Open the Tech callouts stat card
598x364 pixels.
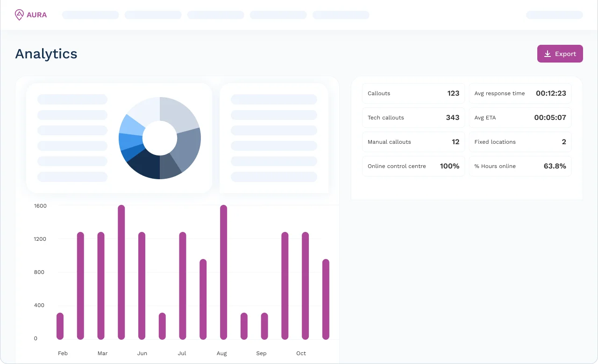coord(413,118)
